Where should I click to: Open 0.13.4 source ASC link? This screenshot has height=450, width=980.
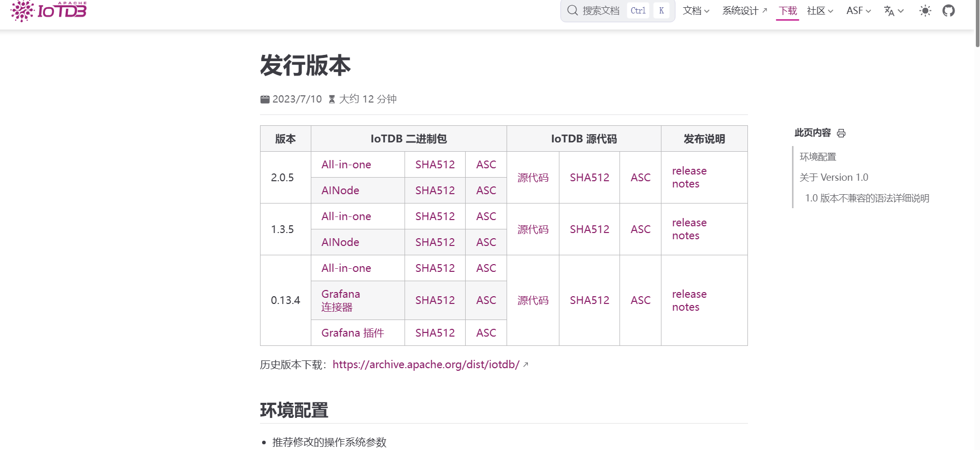click(640, 300)
